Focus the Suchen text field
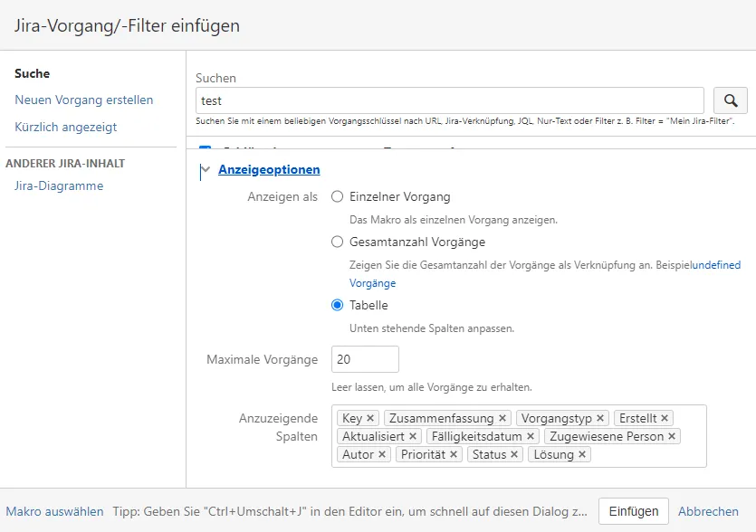This screenshot has height=532, width=756. (x=450, y=100)
